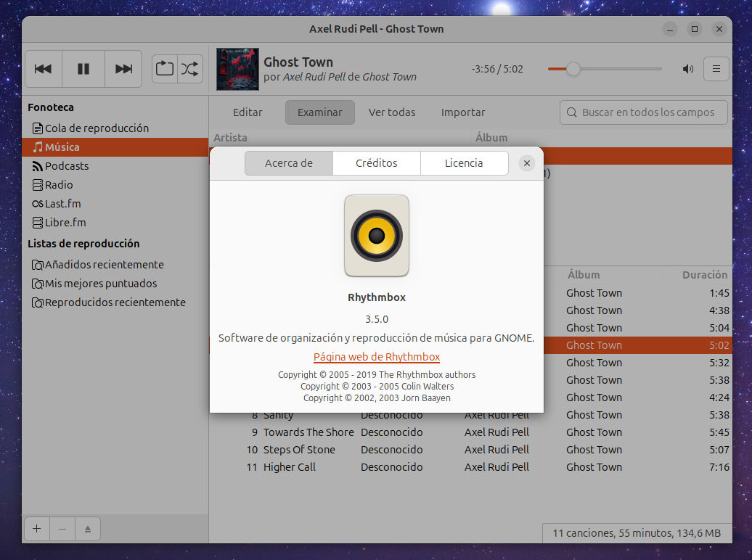
Task: Click the plus add playlist button
Action: tap(37, 529)
